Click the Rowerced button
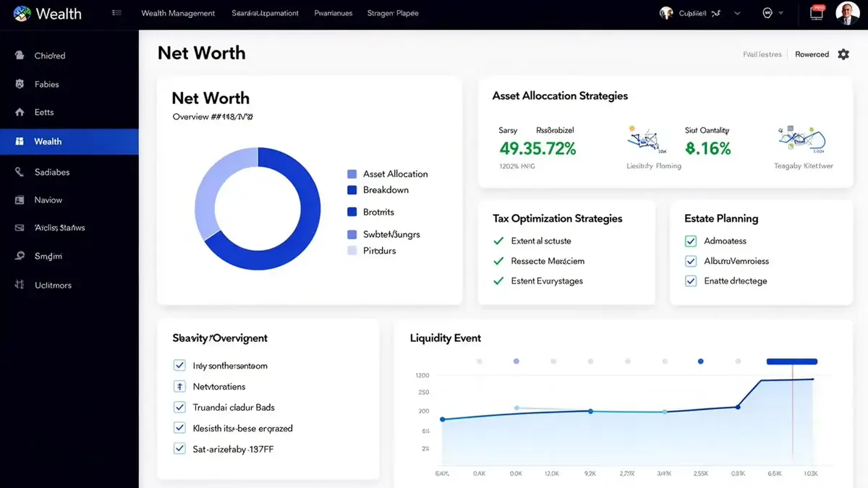The image size is (868, 488). (812, 54)
